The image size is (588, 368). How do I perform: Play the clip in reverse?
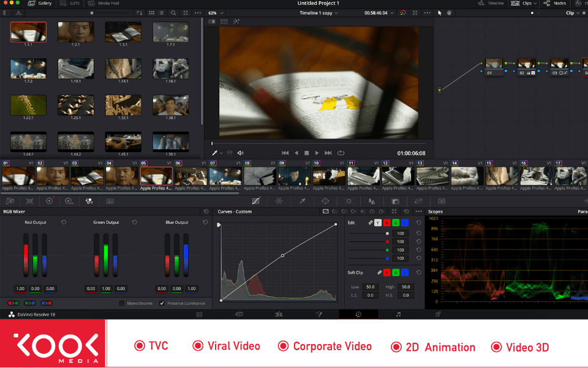[296, 153]
